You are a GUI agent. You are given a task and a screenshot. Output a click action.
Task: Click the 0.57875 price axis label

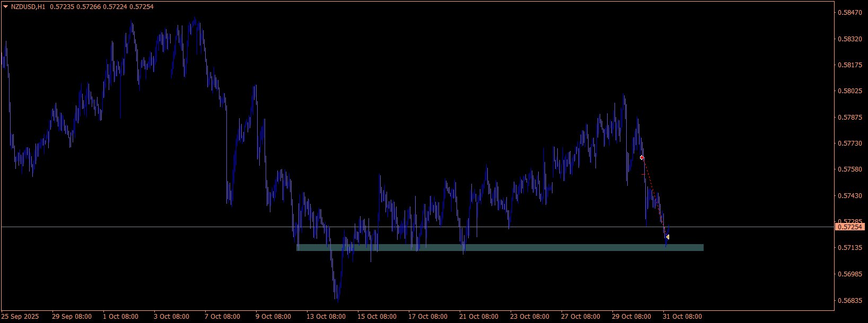click(x=849, y=118)
